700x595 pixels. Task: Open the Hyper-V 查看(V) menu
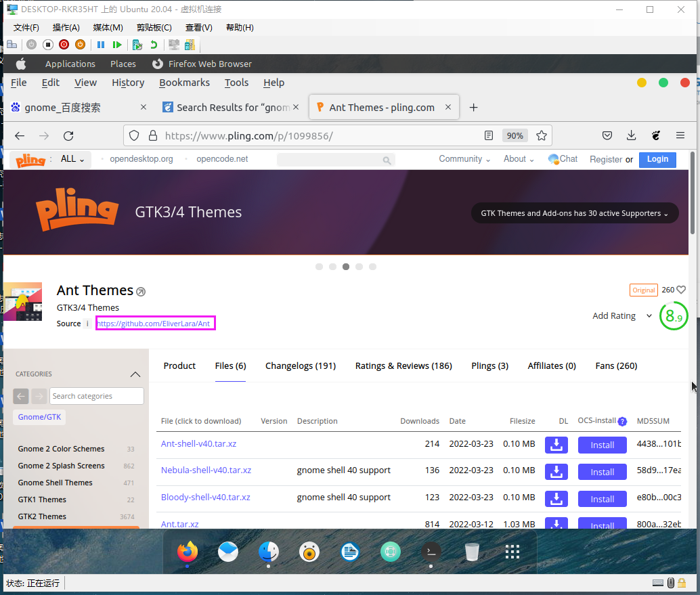tap(198, 28)
